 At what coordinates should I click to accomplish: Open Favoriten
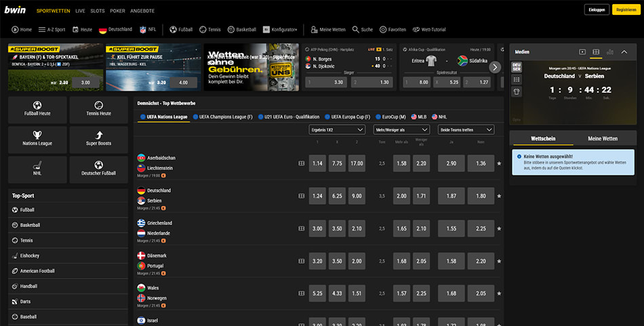(393, 30)
